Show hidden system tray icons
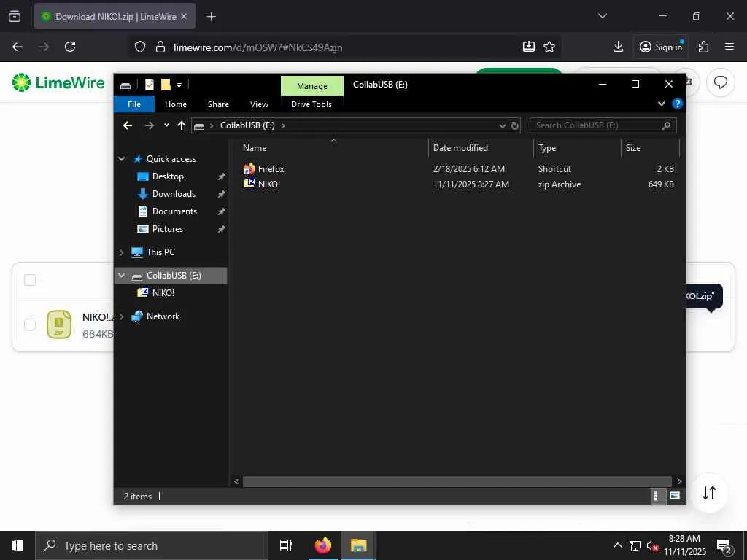This screenshot has height=560, width=747. click(617, 545)
